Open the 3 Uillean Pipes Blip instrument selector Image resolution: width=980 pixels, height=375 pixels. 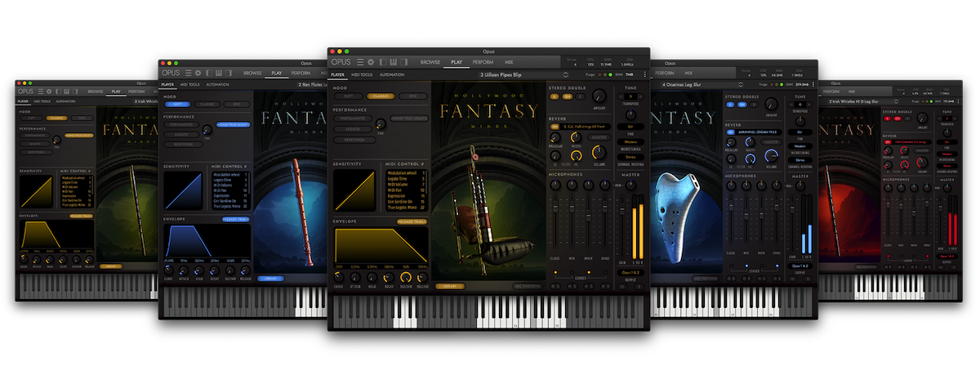[x=523, y=74]
